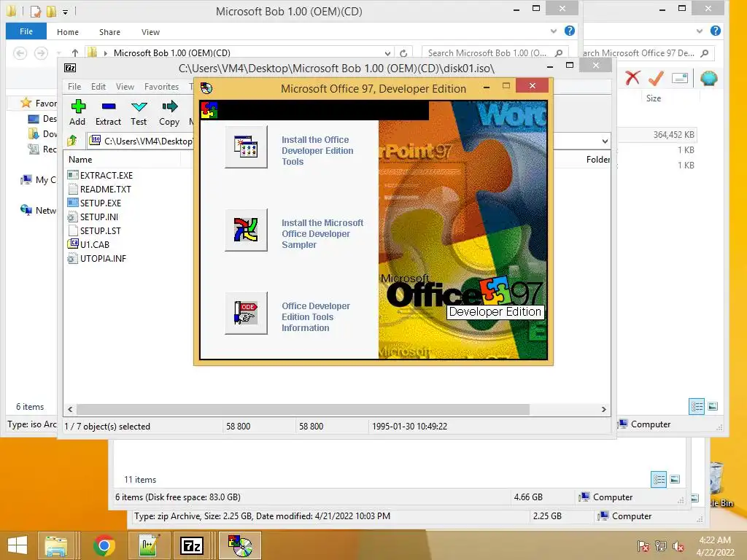Click the ODE Tools Information icon
747x560 pixels.
[x=247, y=314]
